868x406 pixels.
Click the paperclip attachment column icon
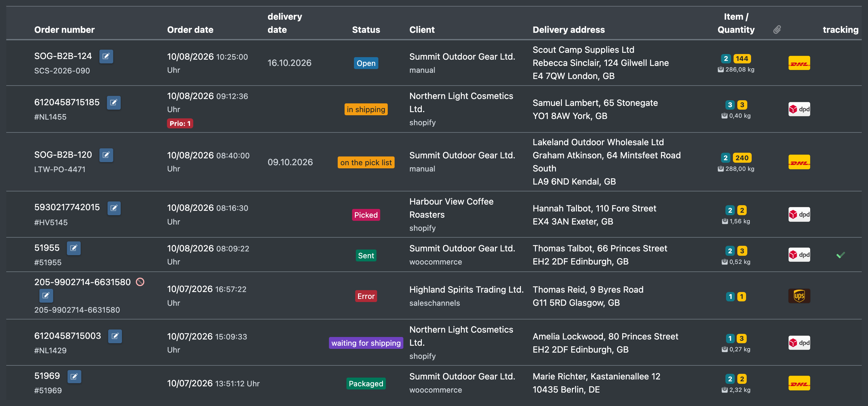(777, 30)
